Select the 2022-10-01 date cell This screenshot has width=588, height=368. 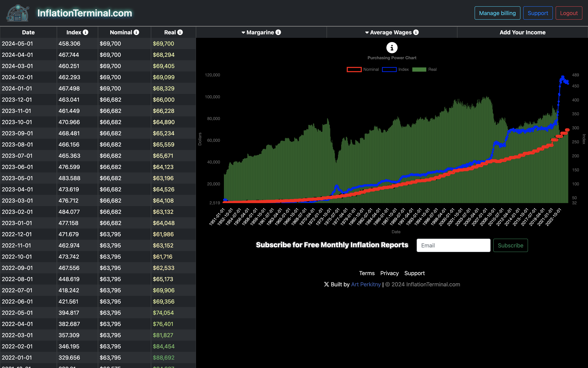coord(28,256)
